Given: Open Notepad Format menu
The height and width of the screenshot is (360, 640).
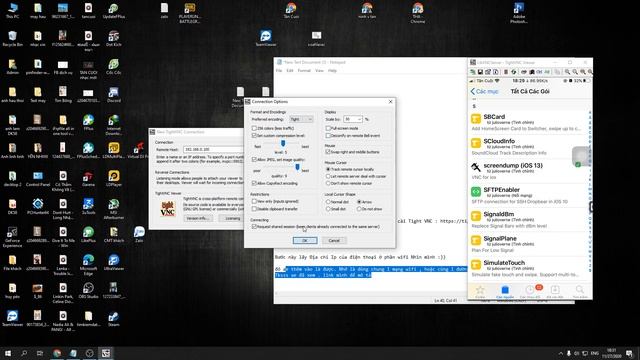Looking at the screenshot, I should 304,71.
